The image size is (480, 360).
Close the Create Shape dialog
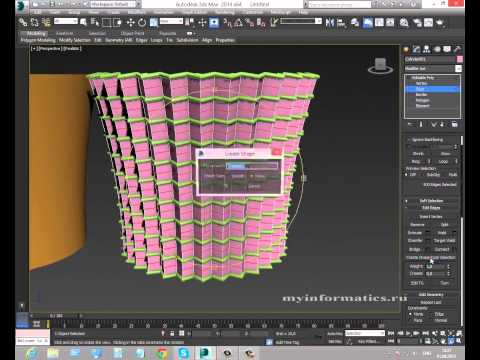pos(276,153)
